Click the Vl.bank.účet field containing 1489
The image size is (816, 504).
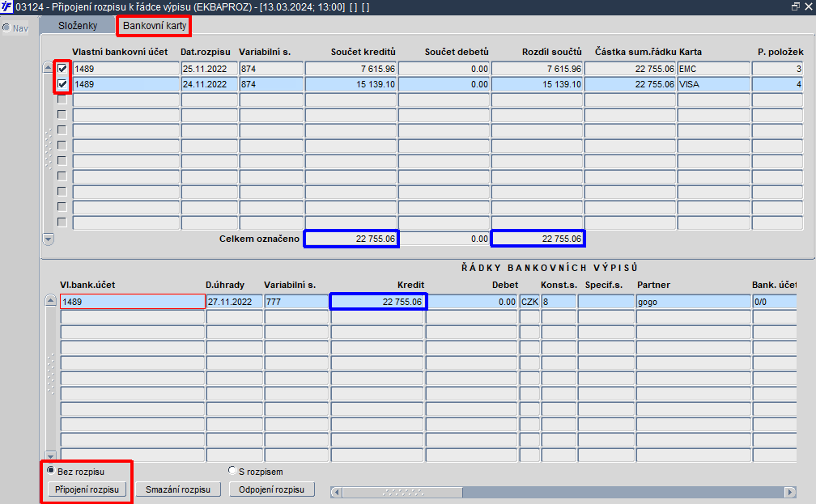[x=133, y=302]
